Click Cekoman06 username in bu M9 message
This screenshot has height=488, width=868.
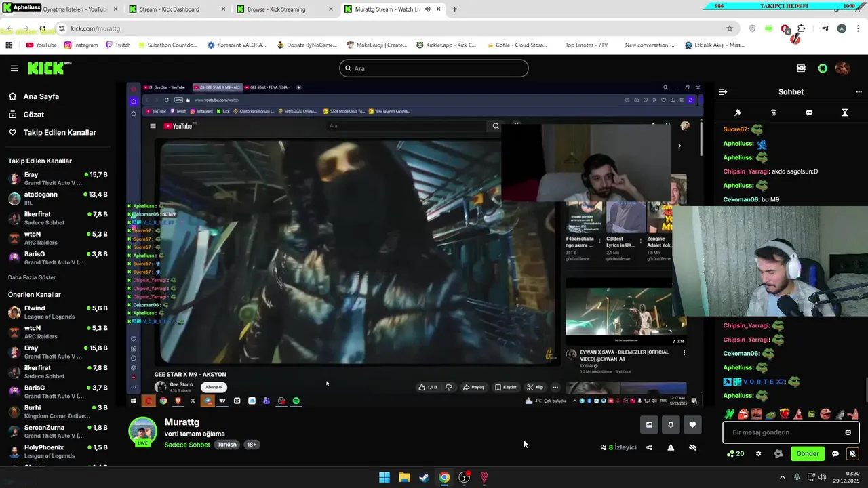[741, 199]
